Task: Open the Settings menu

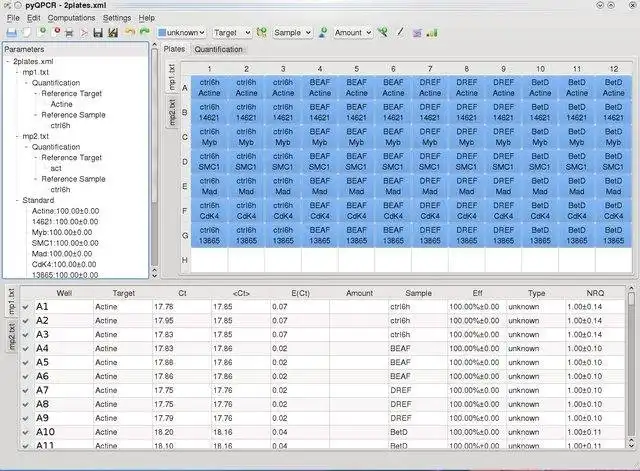Action: tap(117, 18)
